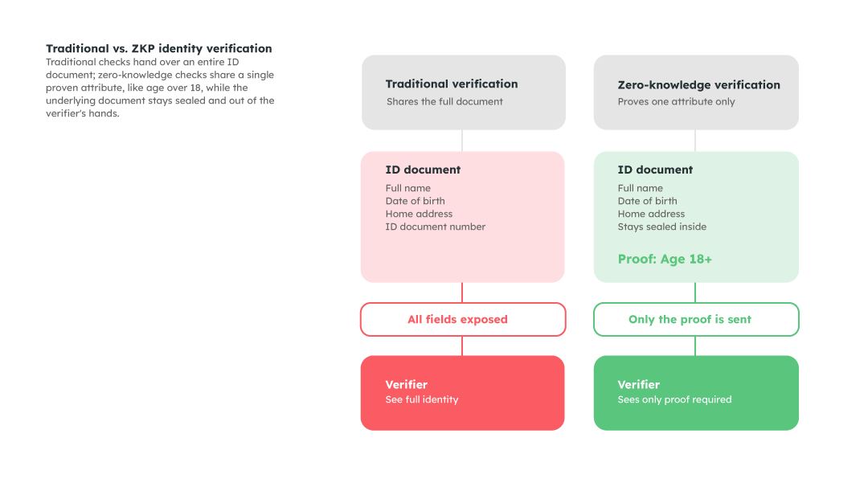Click 'Full name' in the pink ID card

pyautogui.click(x=408, y=188)
